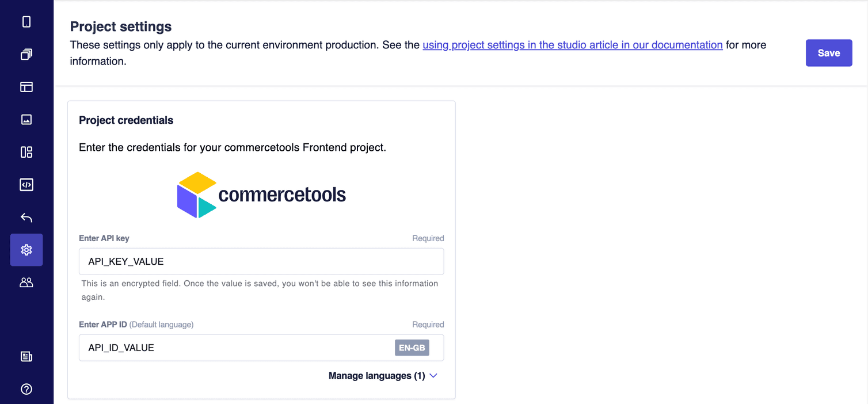Viewport: 868px width, 404px height.
Task: Select the EN-GB language badge
Action: [412, 347]
